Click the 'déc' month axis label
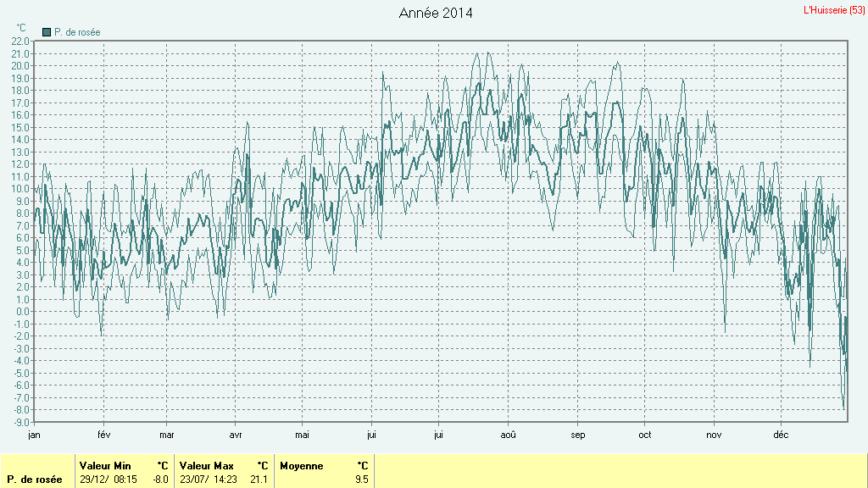The height and width of the screenshot is (488, 868). tap(781, 435)
